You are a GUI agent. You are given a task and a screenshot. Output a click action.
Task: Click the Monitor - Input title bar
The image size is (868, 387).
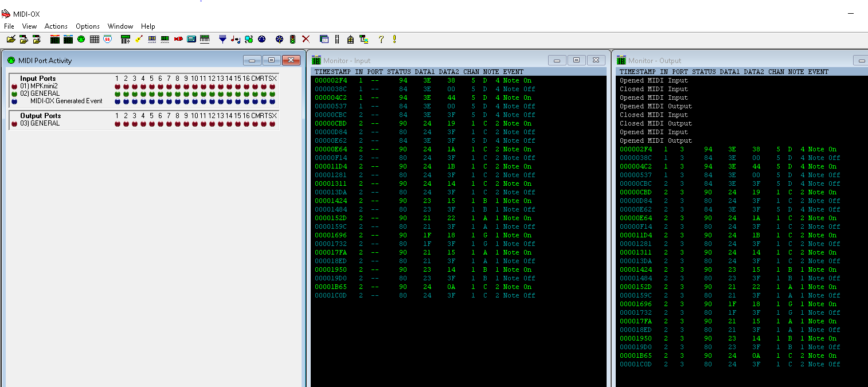(x=459, y=60)
